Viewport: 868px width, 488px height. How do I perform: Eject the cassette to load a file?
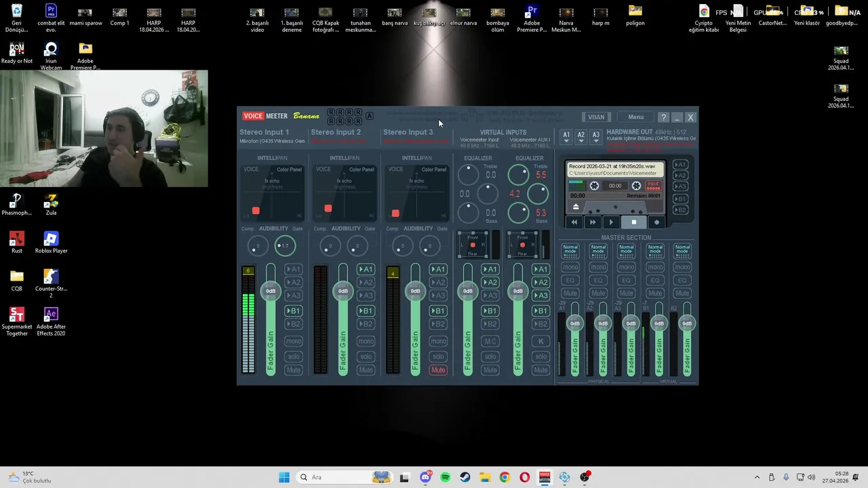tap(576, 207)
